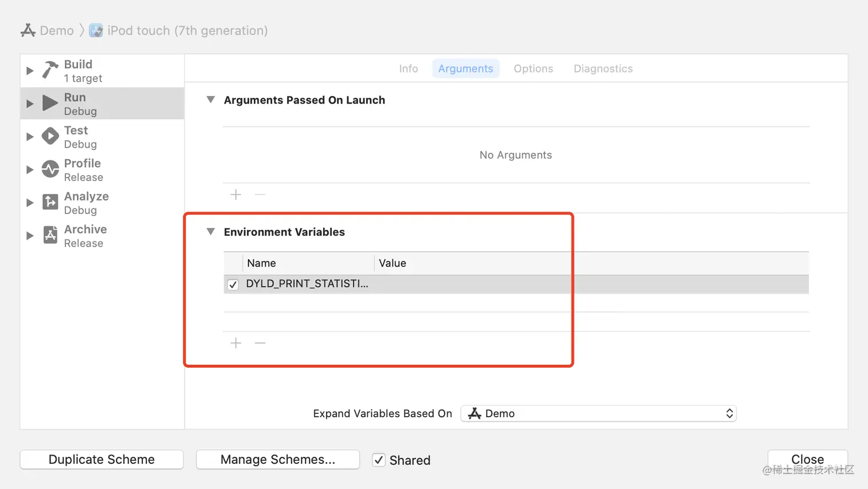Image resolution: width=868 pixels, height=489 pixels.
Task: Select the Archive action icon
Action: (51, 236)
